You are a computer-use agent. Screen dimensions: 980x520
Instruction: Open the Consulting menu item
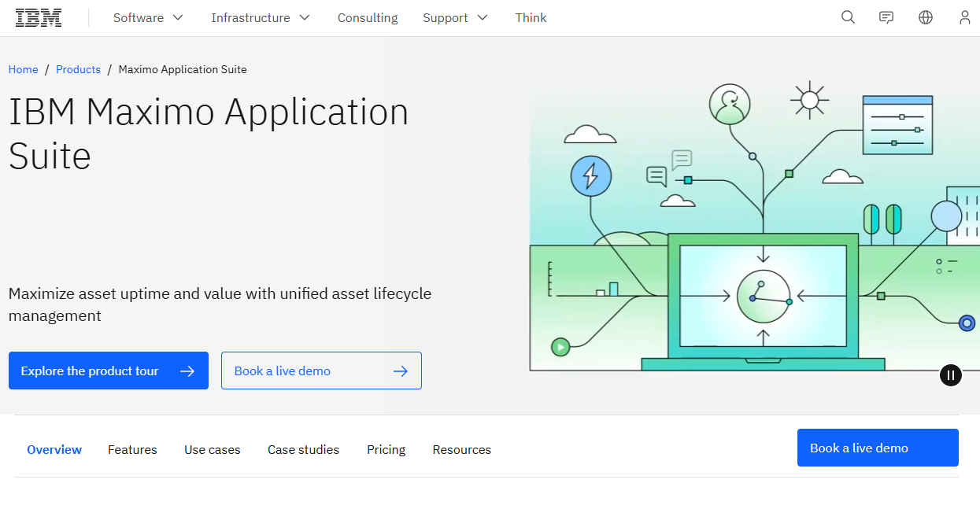(x=368, y=17)
